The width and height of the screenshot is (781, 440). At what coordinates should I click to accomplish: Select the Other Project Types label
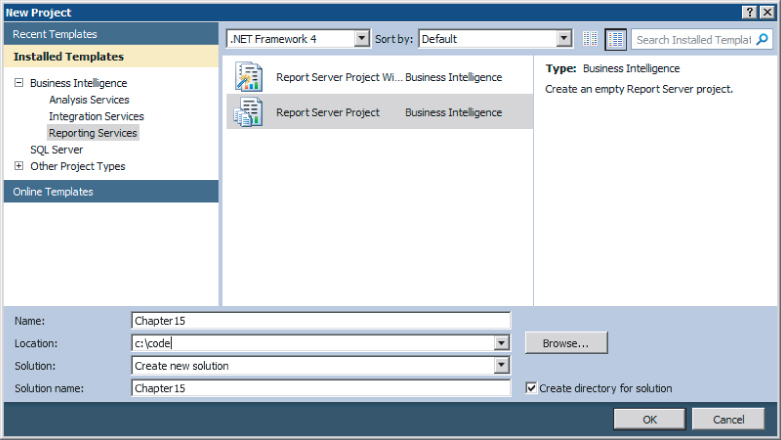coord(78,166)
